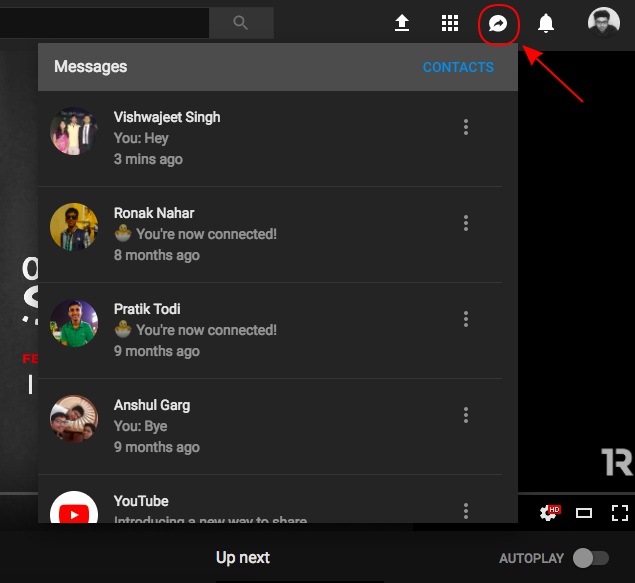Enter fullscreen video mode

click(x=619, y=513)
